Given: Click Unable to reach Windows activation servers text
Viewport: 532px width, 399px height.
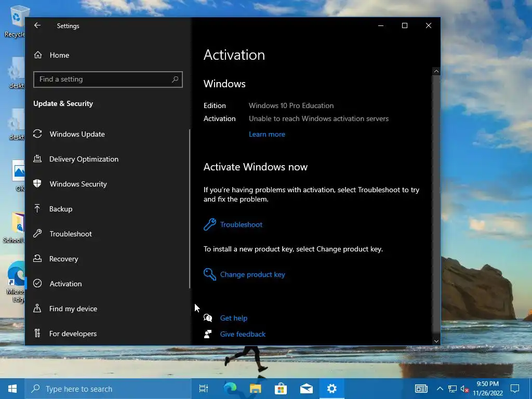Looking at the screenshot, I should (318, 119).
